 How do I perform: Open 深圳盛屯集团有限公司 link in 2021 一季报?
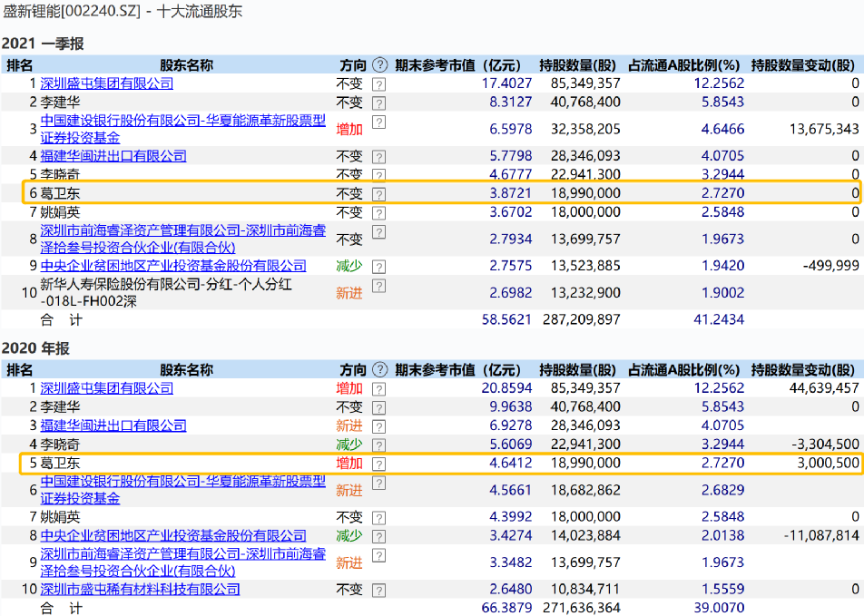pyautogui.click(x=106, y=83)
